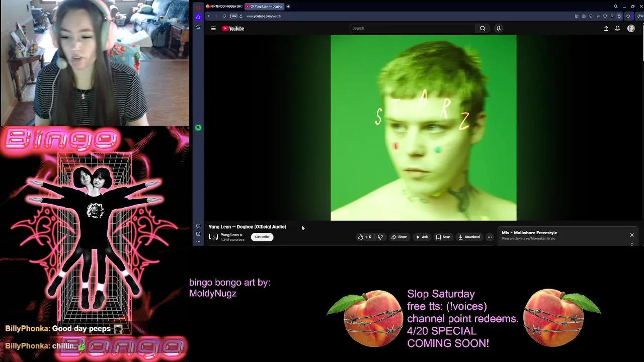Open the Easy Setup menu icon
The height and width of the screenshot is (362, 644).
coord(612,16)
